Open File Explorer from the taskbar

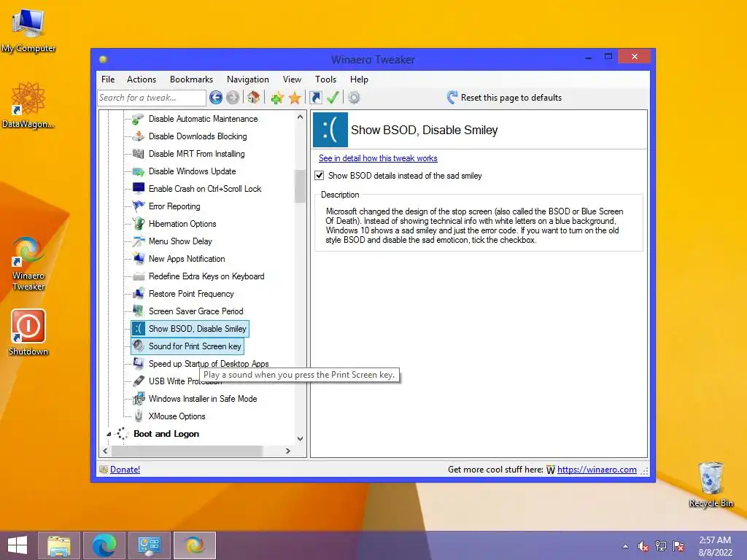pos(59,545)
